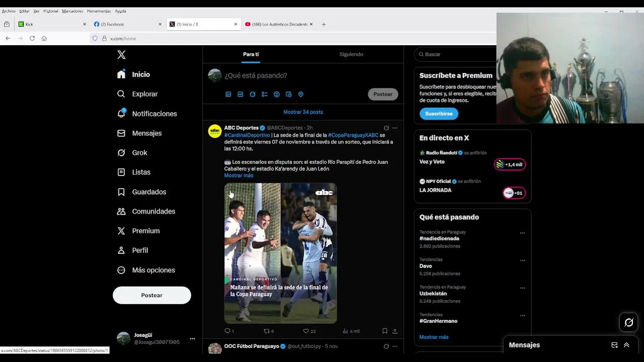Click the composer Postear button
The height and width of the screenshot is (362, 644).
click(383, 94)
